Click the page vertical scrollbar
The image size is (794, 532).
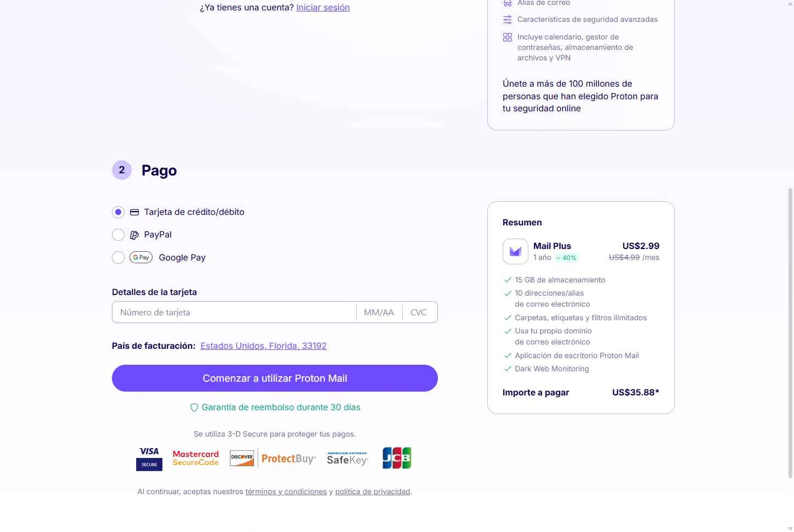[790, 332]
